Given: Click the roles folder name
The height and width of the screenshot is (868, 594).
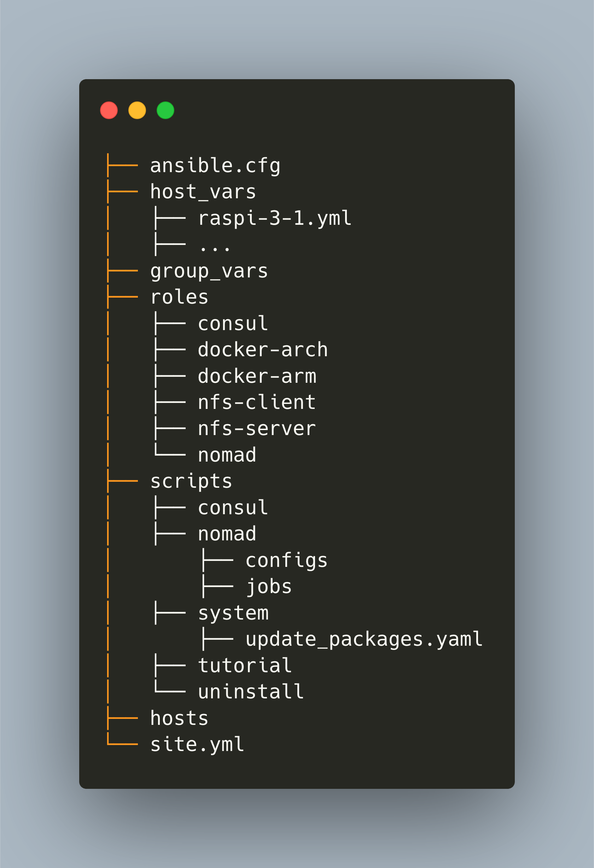Looking at the screenshot, I should (x=179, y=297).
